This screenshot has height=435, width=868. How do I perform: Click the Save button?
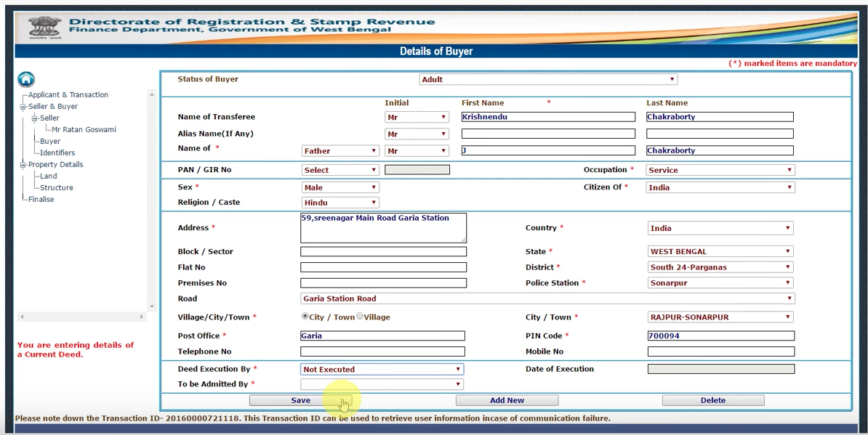tap(300, 400)
